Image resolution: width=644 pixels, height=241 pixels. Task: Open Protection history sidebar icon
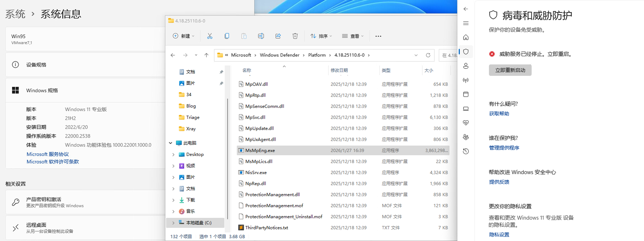466,151
